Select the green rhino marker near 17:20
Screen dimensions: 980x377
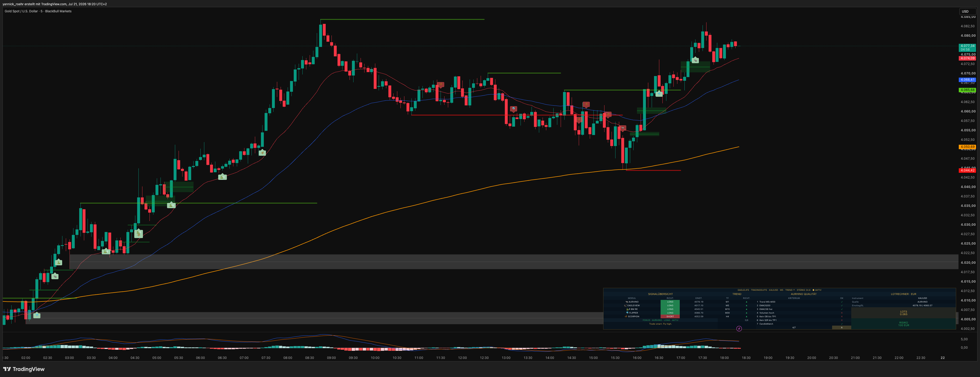click(x=695, y=60)
